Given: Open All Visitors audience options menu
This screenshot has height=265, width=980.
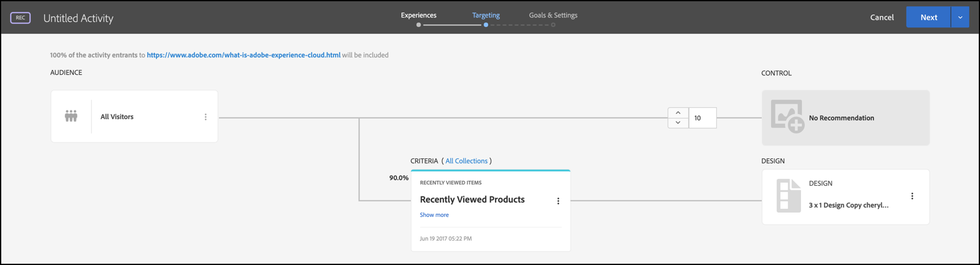Looking at the screenshot, I should (206, 117).
